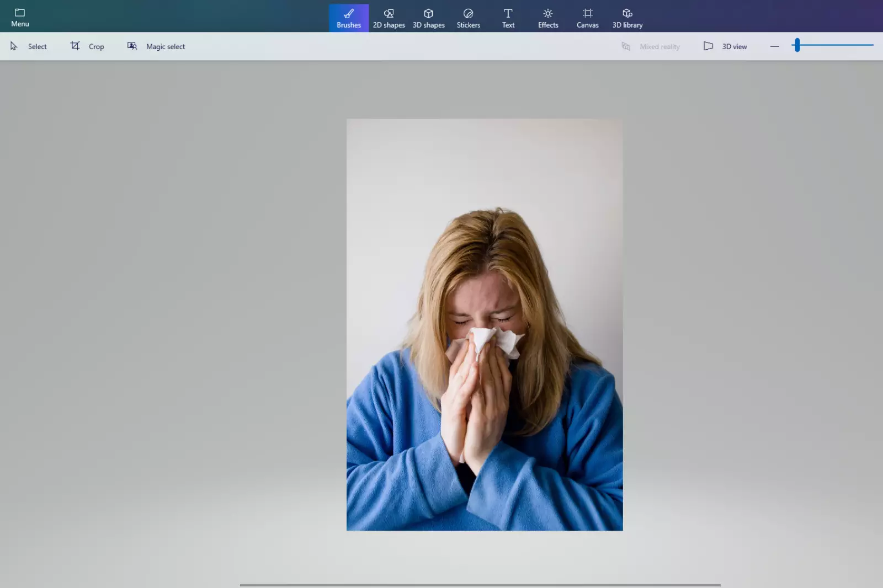Click the photo of the woman sneezing
Screen dimensions: 883x588
tap(484, 324)
